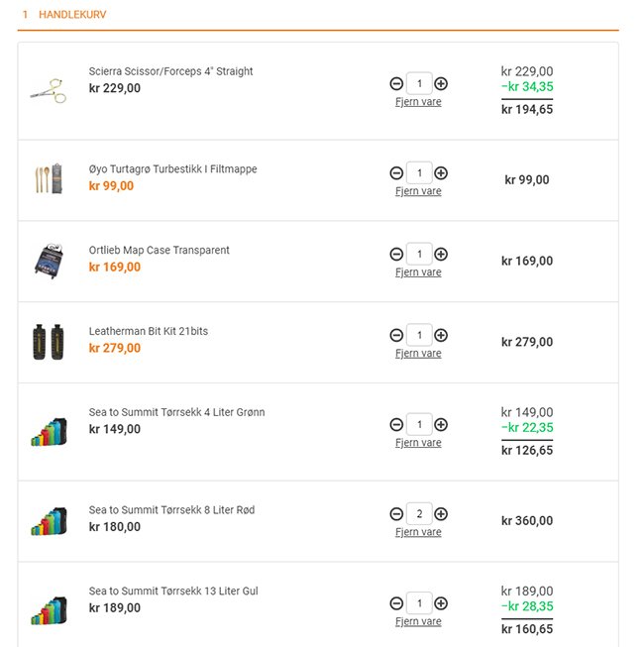
Task: Open Øyo Turtagrø Turbestikk I Filtmappe product
Action: (x=172, y=169)
